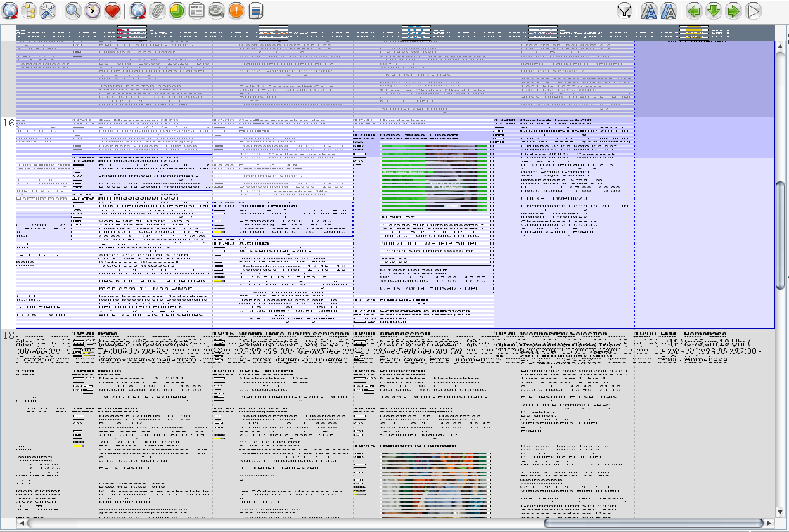This screenshot has width=789, height=532.
Task: Open the filter funnel dropdown
Action: point(623,11)
